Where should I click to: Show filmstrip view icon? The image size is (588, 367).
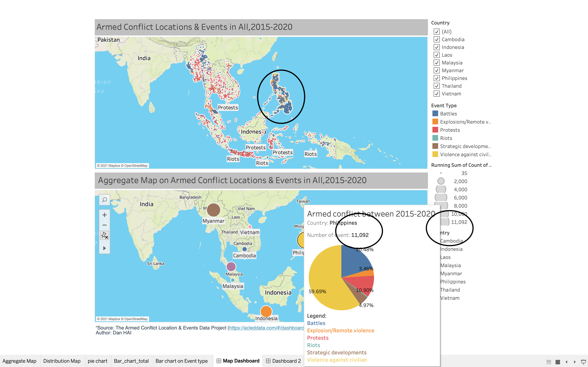pyautogui.click(x=549, y=362)
